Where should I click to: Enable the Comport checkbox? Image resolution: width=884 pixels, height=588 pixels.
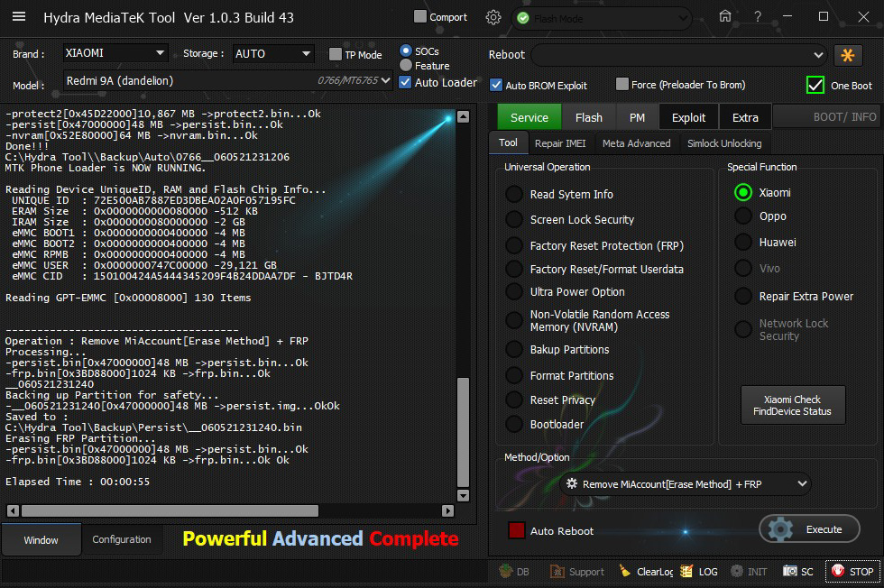click(420, 16)
